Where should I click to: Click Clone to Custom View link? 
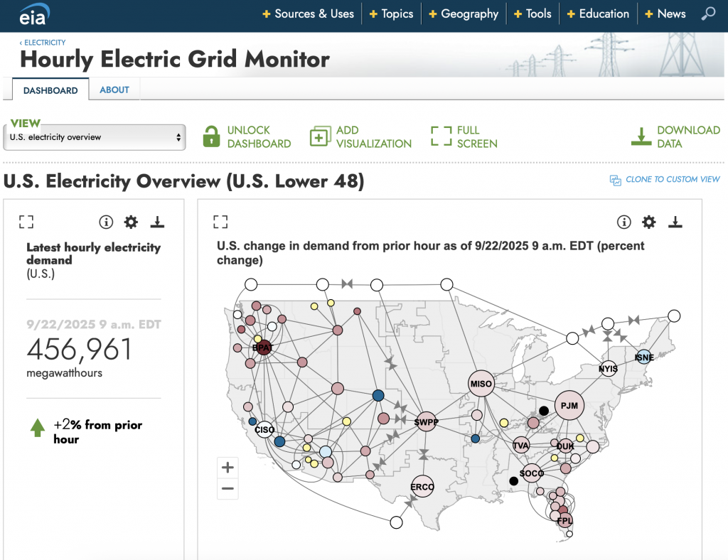(665, 180)
